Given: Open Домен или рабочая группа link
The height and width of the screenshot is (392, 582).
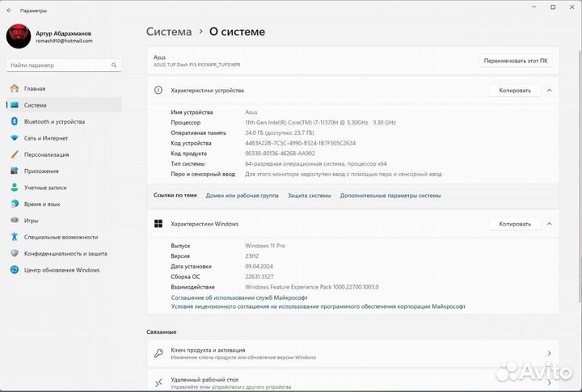Looking at the screenshot, I should click(x=242, y=196).
